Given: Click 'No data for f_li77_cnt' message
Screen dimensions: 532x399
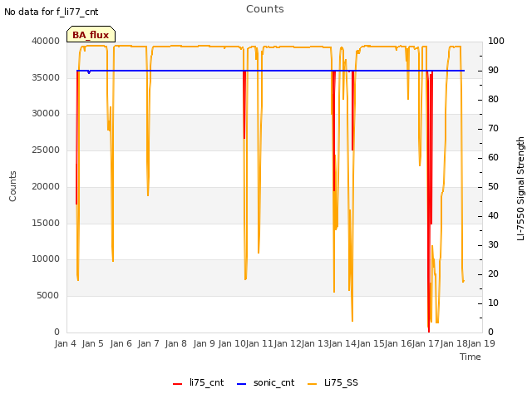Looking at the screenshot, I should [52, 12].
